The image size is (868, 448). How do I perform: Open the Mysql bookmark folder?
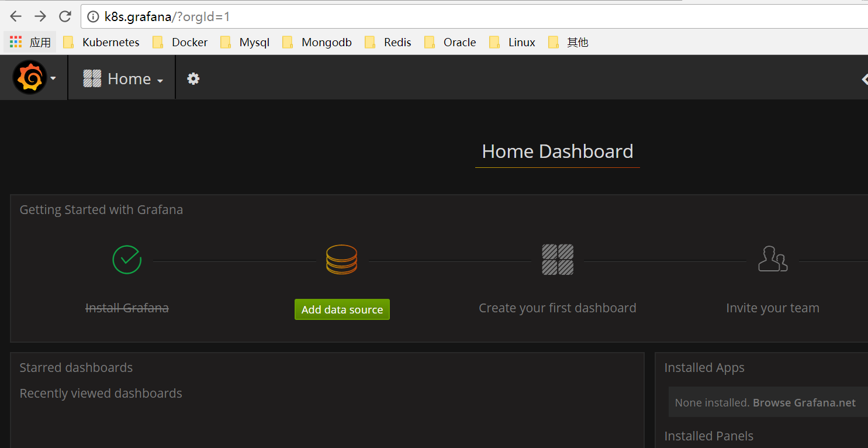click(x=244, y=42)
